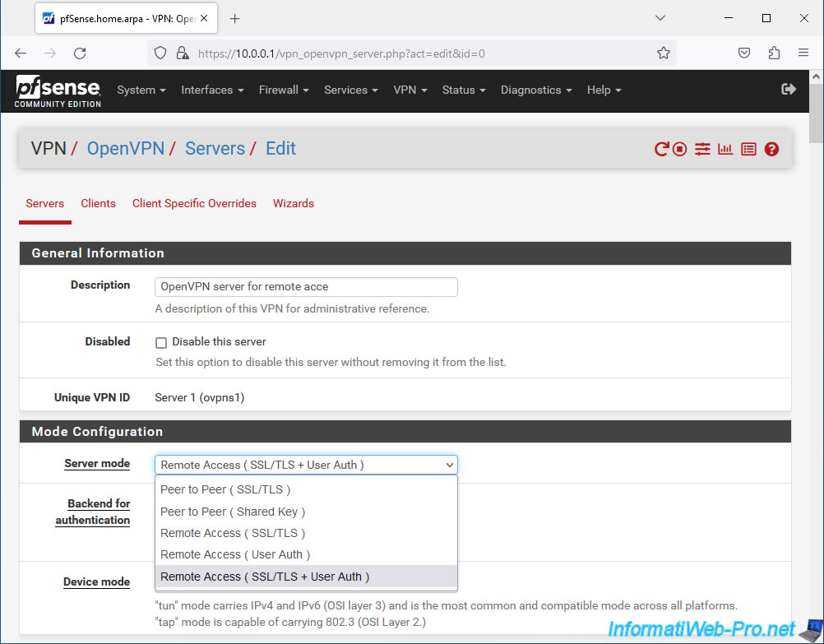Viewport: 824px width, 644px height.
Task: Open the Interfaces menu
Action: (x=212, y=90)
